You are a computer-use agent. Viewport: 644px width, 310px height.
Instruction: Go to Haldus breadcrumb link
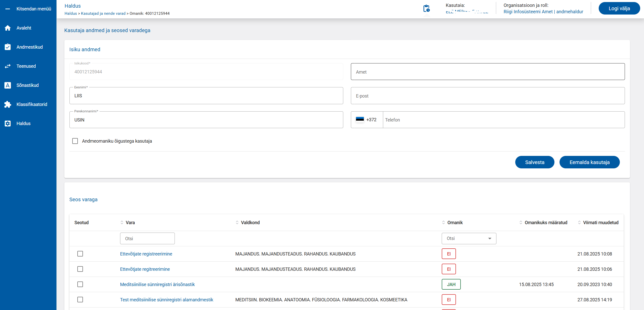pyautogui.click(x=70, y=14)
